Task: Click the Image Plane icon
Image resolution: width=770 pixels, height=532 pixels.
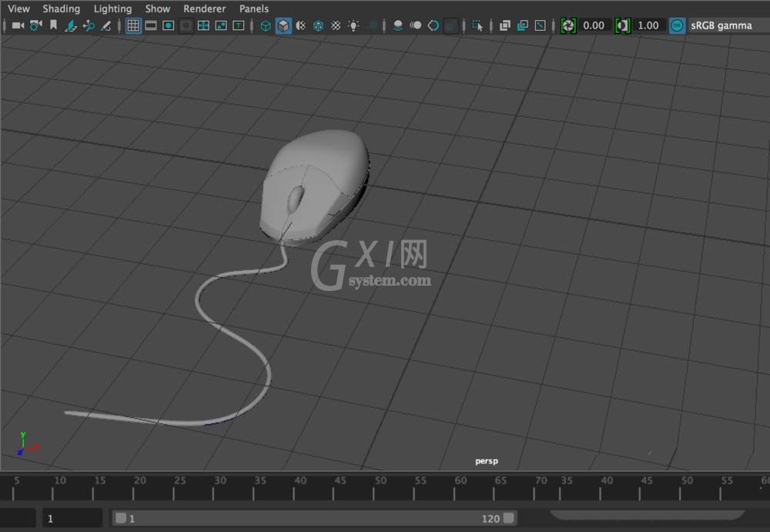Action: click(71, 25)
